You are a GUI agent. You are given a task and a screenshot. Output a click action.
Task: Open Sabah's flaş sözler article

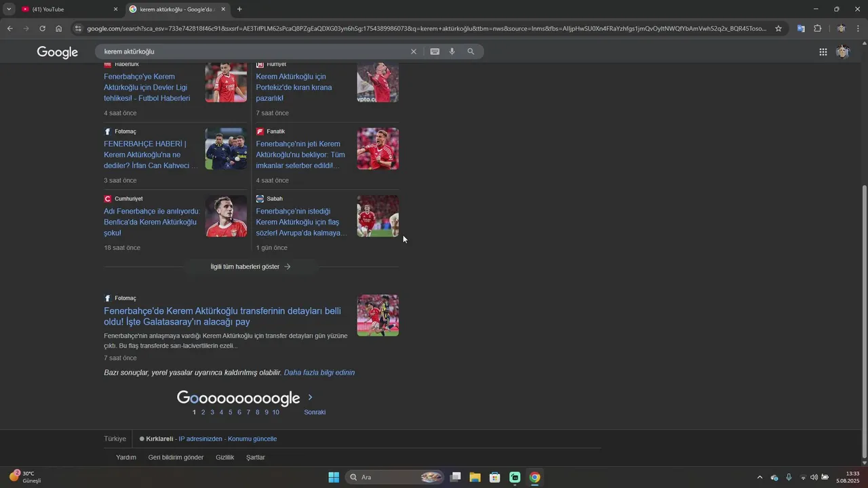(301, 222)
